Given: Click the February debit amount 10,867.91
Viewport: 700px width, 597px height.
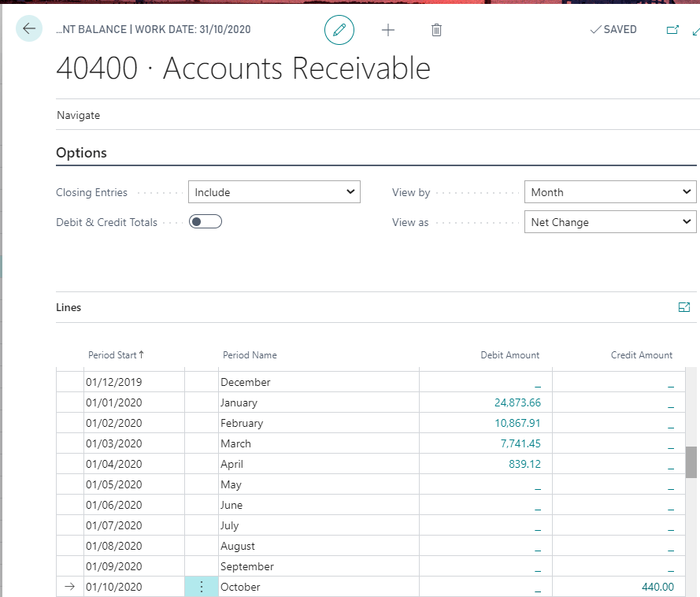Looking at the screenshot, I should (517, 423).
